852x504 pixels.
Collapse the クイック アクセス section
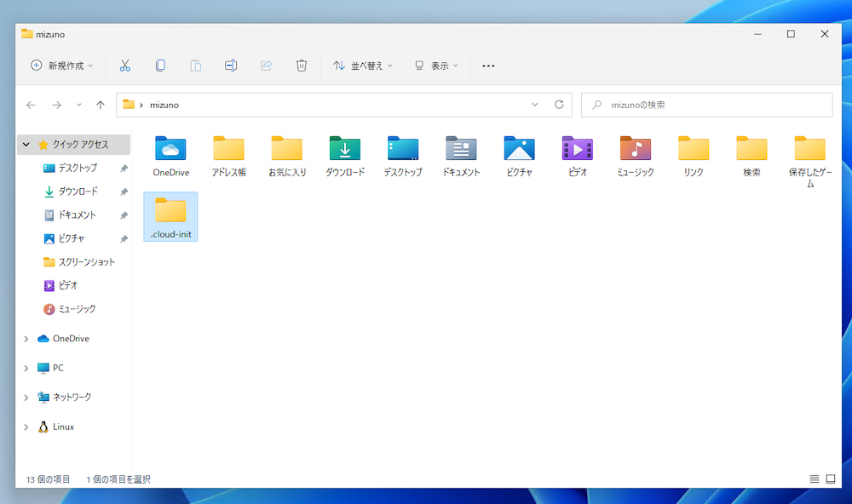pos(26,145)
